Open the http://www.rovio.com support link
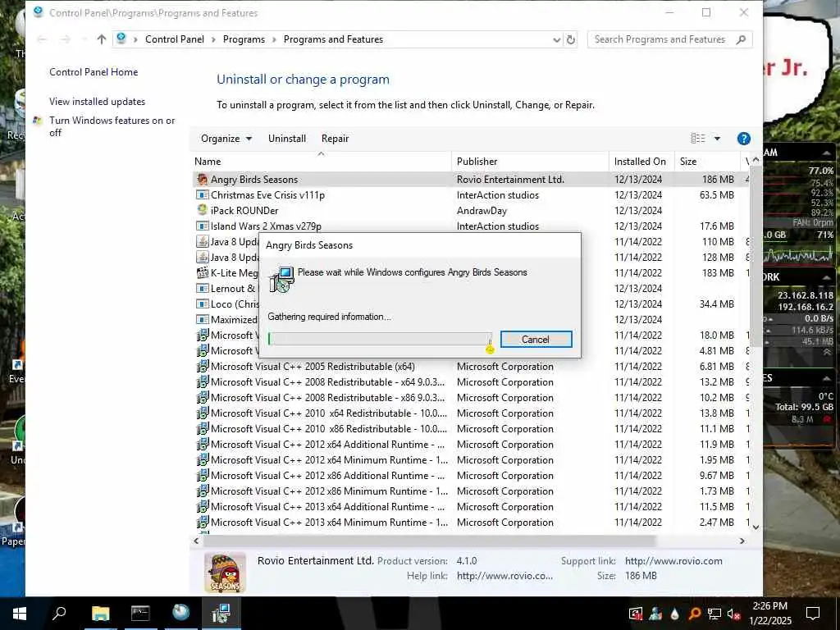Image resolution: width=840 pixels, height=630 pixels. click(x=673, y=561)
